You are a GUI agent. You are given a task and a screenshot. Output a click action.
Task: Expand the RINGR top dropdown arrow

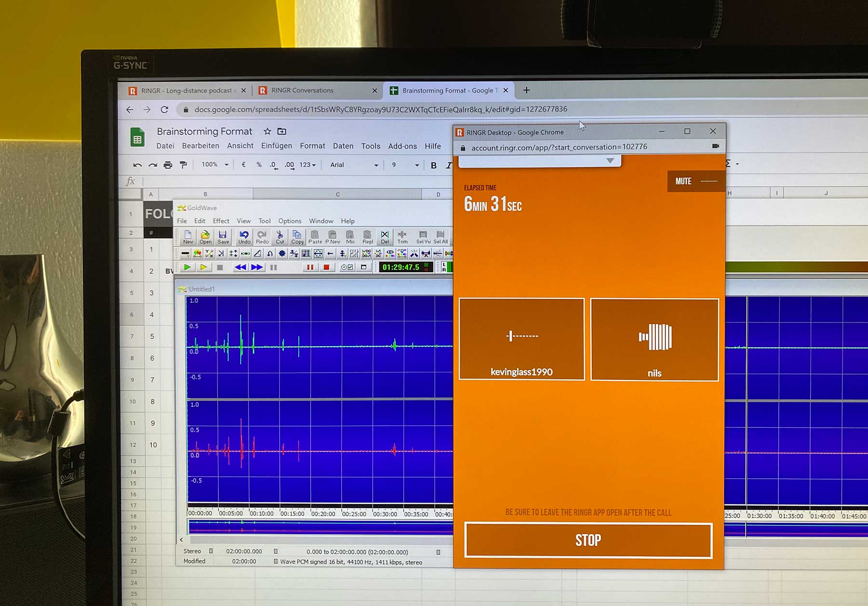pos(610,161)
